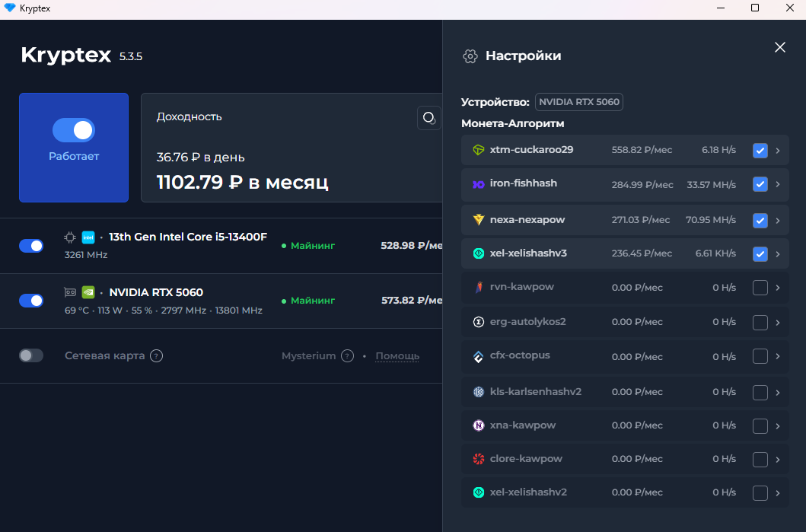Click the NVIDIA RTX 5060 device name
Image resolution: width=806 pixels, height=532 pixels.
point(156,292)
